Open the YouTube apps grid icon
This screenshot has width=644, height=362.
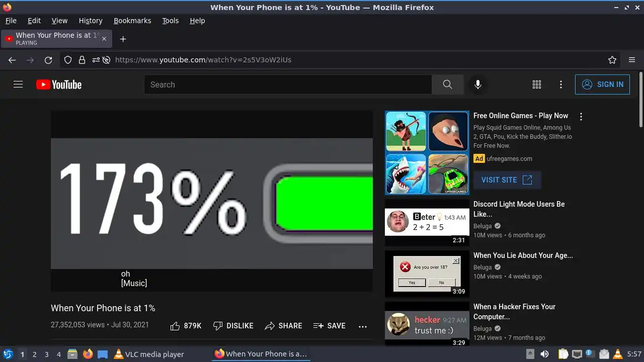point(537,84)
